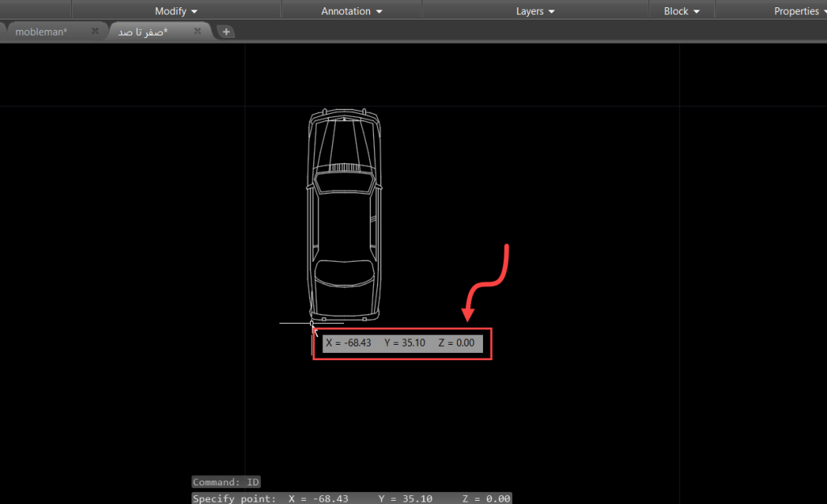Click the red curved arrow annotation

pos(489,283)
